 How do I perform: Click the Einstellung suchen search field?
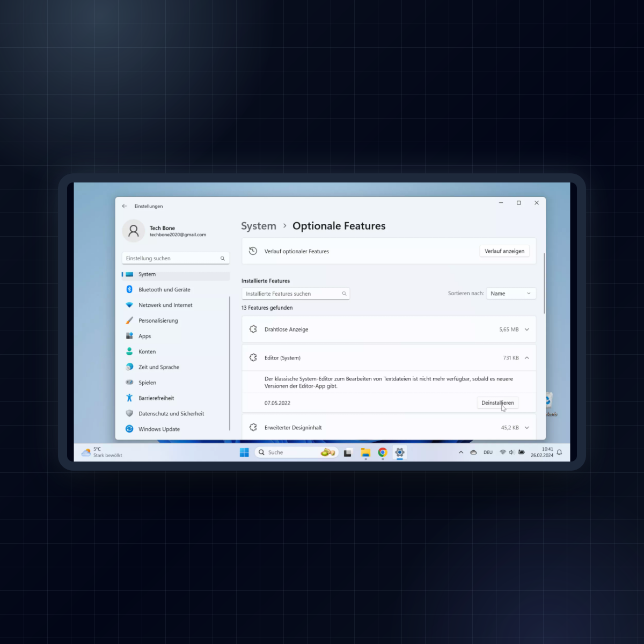tap(175, 259)
